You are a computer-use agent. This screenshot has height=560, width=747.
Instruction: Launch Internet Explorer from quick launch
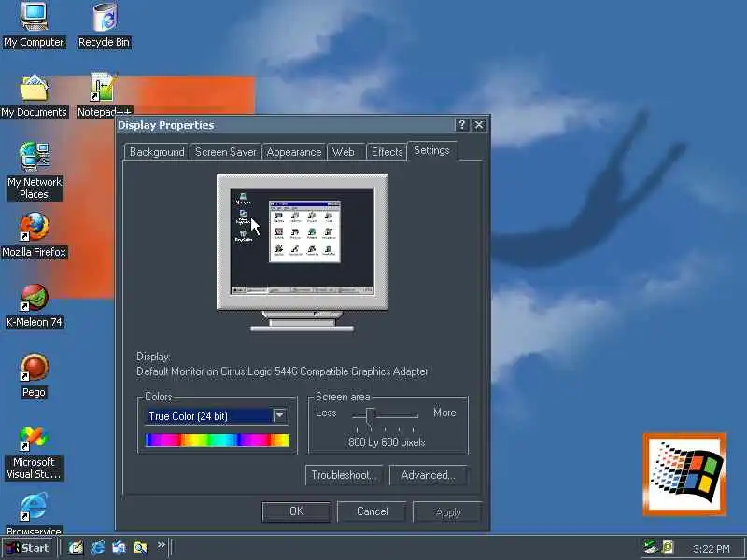click(x=98, y=548)
